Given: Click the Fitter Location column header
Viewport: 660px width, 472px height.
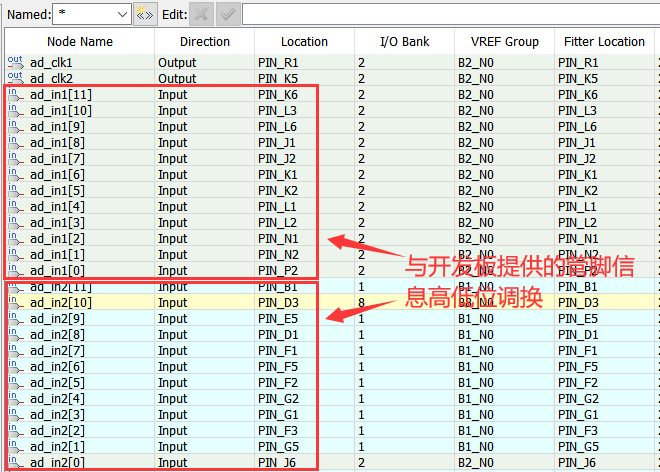Looking at the screenshot, I should (x=606, y=42).
